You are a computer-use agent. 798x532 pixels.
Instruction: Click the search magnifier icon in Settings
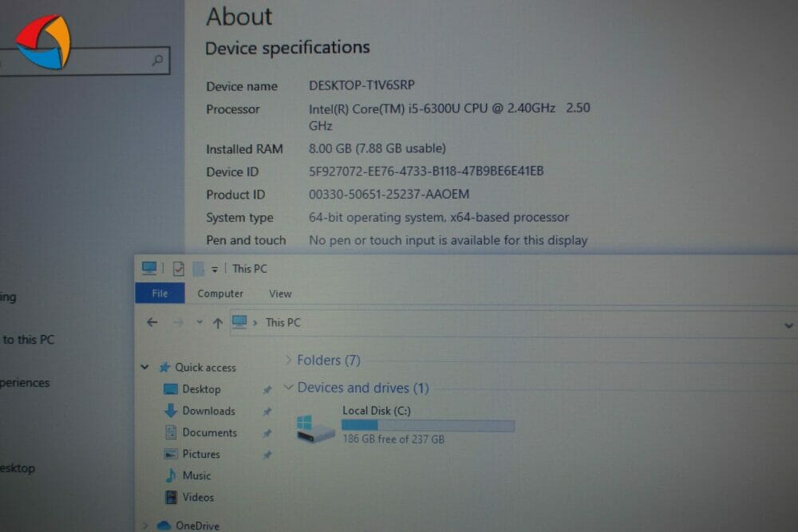(158, 61)
